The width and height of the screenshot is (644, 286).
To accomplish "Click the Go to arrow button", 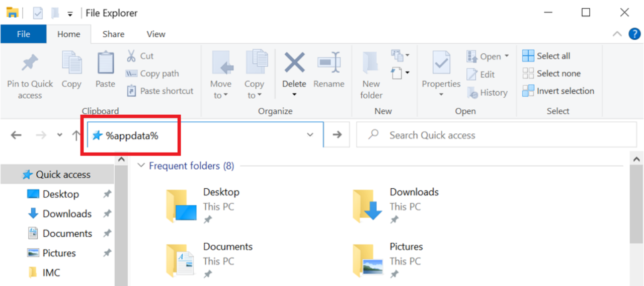I will [337, 135].
